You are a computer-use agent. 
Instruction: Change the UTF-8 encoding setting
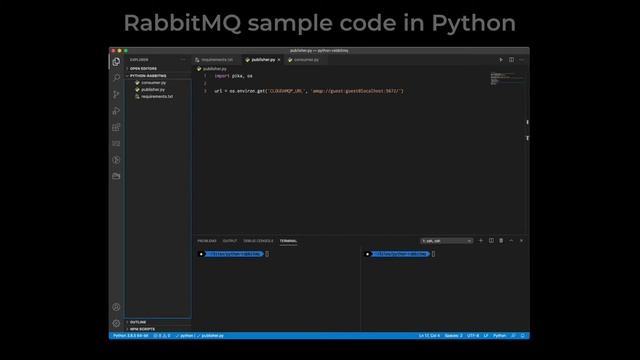[x=473, y=336]
